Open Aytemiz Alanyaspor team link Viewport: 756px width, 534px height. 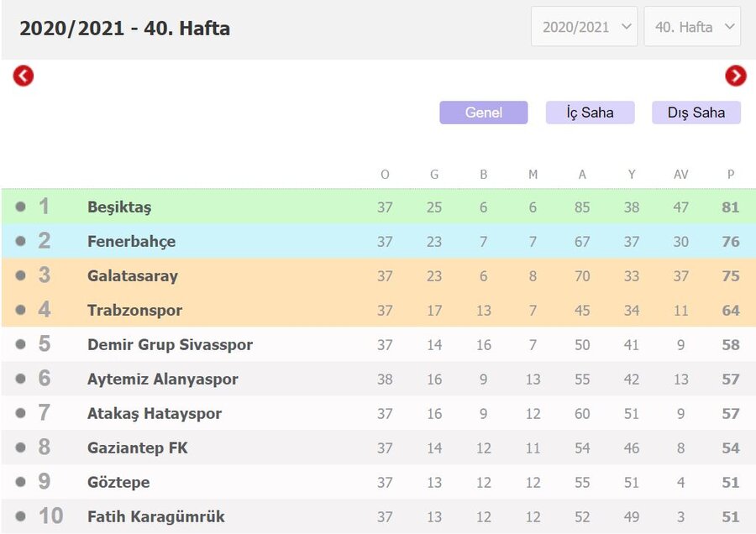click(162, 380)
